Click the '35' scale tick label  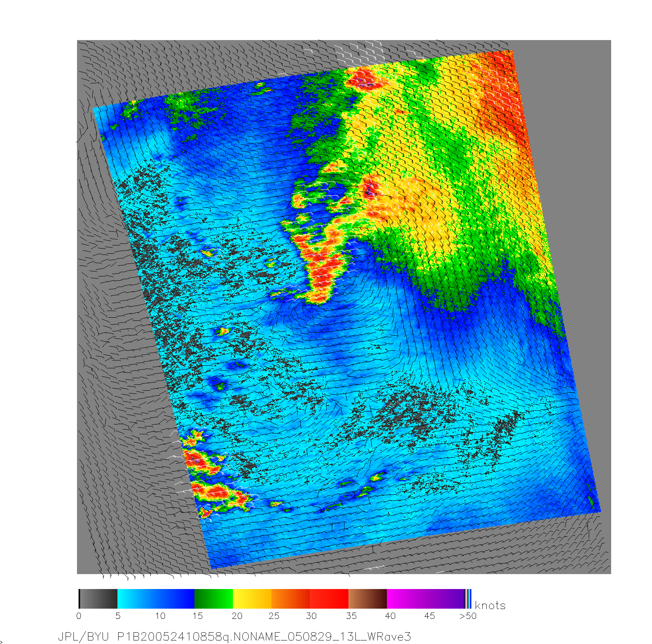point(352,616)
